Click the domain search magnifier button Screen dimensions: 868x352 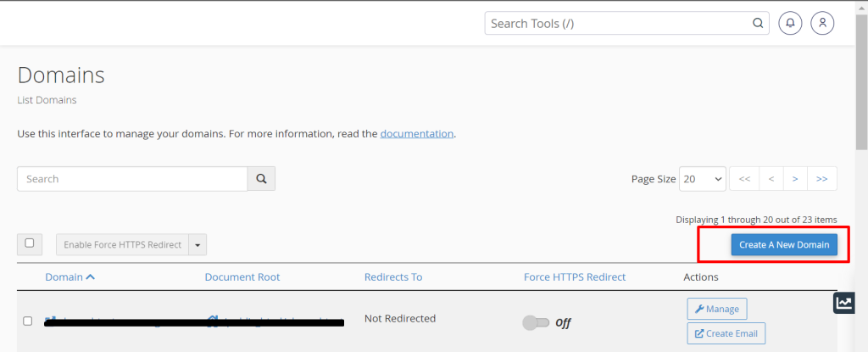tap(261, 179)
